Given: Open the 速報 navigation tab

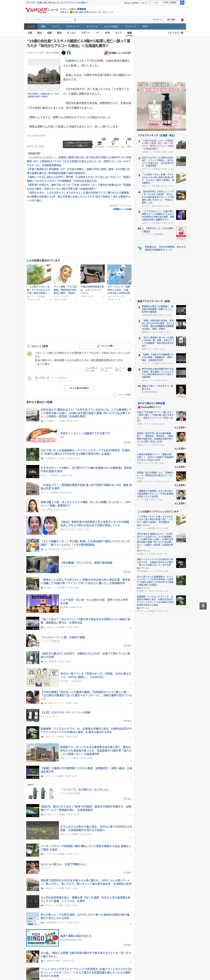Looking at the screenshot, I should [43, 27].
